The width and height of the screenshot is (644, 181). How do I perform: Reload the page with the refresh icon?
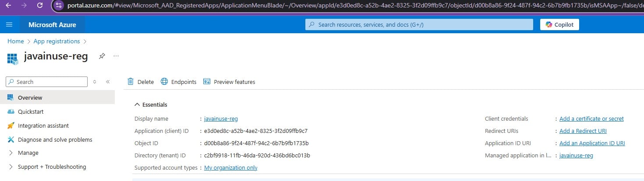click(40, 6)
